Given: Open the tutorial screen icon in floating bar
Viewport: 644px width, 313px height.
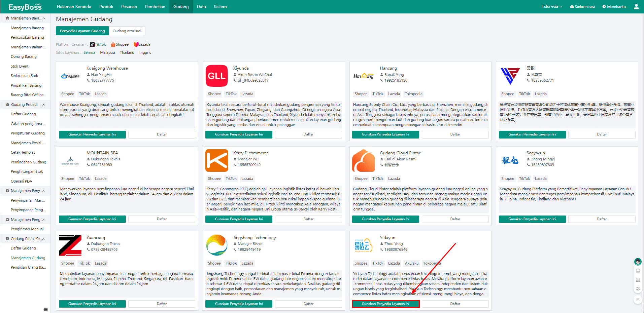Looking at the screenshot, I should tap(638, 280).
